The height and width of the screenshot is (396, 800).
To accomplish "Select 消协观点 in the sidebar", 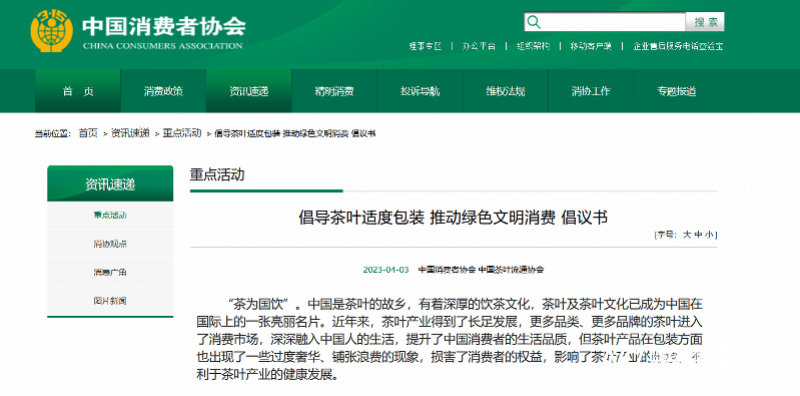I will 110,244.
